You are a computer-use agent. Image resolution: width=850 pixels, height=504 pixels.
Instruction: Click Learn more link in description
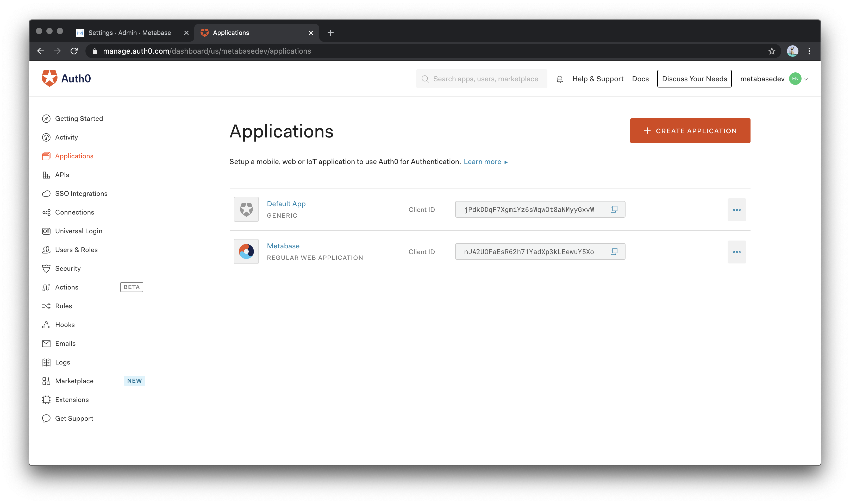[484, 161]
